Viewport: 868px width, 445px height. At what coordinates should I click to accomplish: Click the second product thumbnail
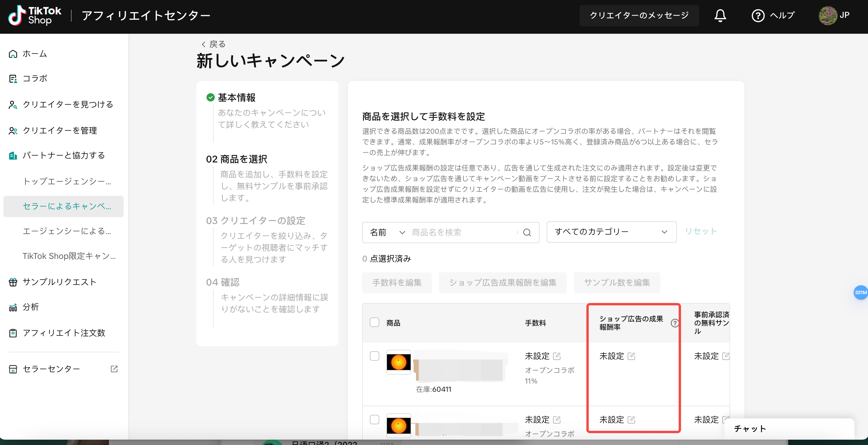pos(398,425)
